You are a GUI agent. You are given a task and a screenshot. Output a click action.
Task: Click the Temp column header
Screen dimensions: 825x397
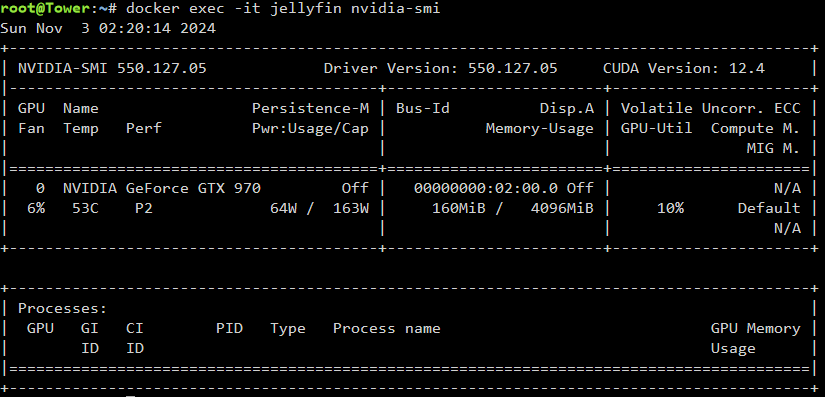pyautogui.click(x=81, y=129)
